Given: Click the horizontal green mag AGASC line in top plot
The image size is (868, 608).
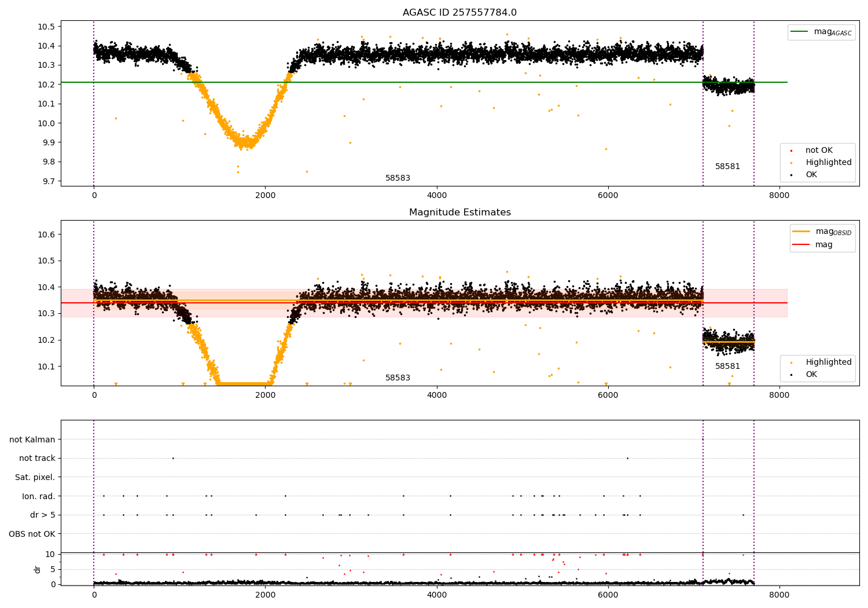Looking at the screenshot, I should click(424, 82).
